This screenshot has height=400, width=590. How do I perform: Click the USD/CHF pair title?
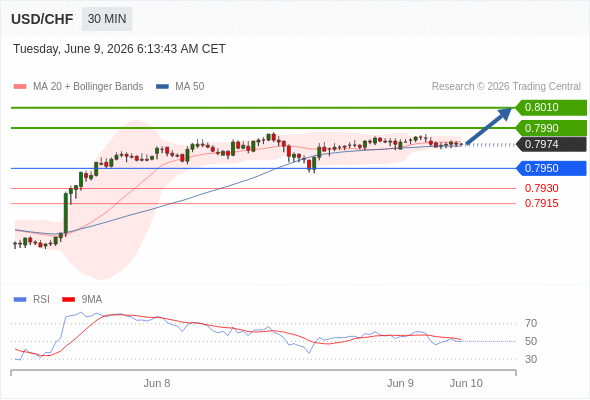point(42,19)
